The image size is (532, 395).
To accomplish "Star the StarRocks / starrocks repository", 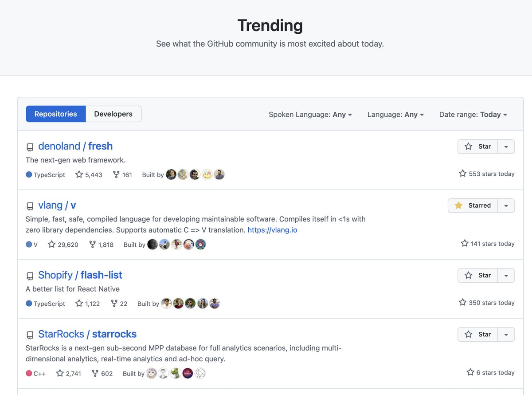I will 477,334.
